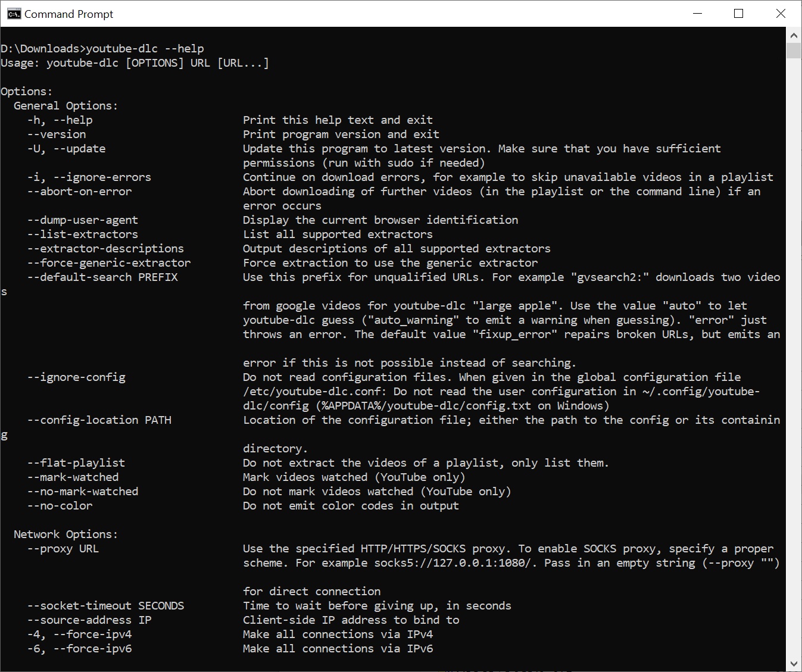The height and width of the screenshot is (672, 802).
Task: Click the typed command 'youtube-dlc --help'
Action: [145, 49]
